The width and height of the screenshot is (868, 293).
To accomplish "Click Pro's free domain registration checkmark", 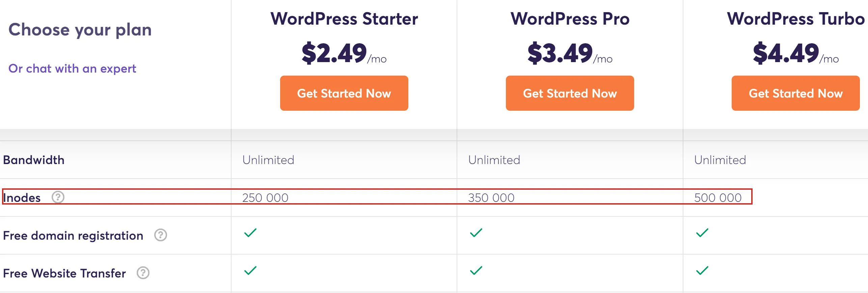I will [476, 233].
